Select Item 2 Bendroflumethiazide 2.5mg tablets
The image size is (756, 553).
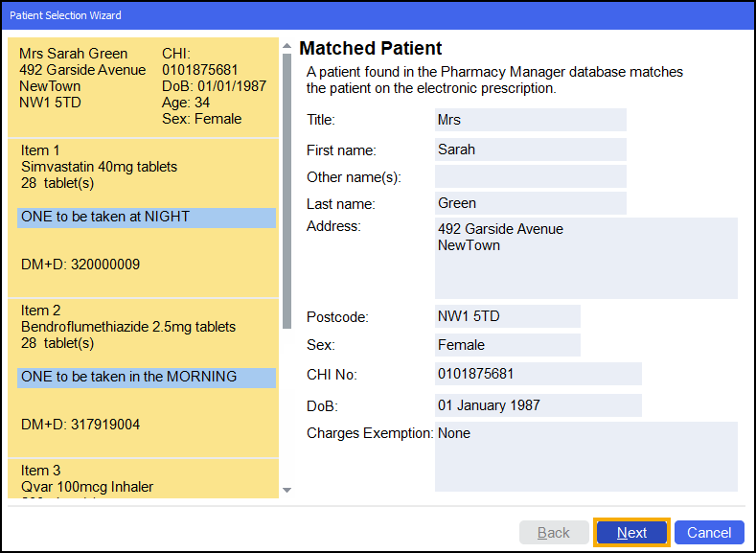127,327
